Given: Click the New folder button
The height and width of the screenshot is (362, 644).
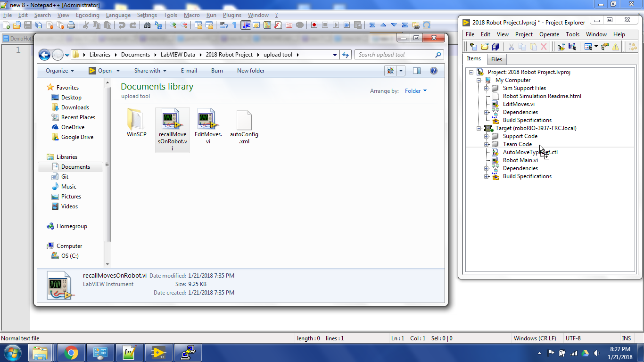Looking at the screenshot, I should coord(251,71).
